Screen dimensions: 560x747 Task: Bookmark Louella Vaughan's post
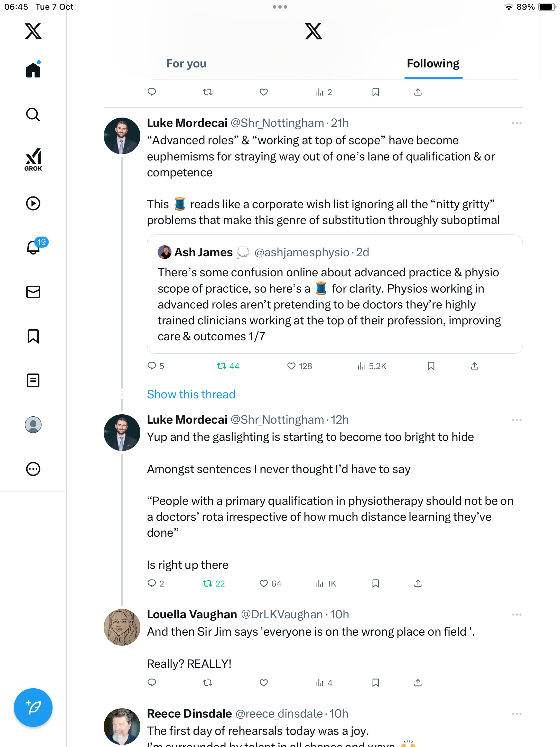pyautogui.click(x=376, y=683)
